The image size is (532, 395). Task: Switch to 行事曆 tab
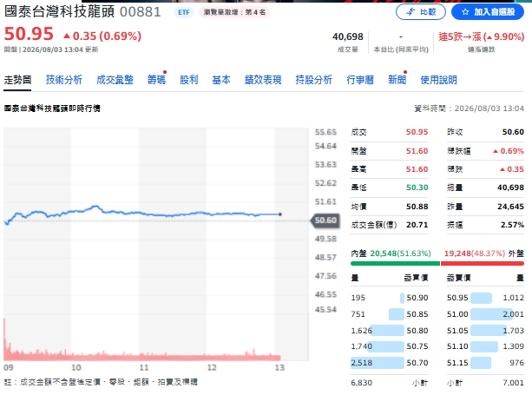tap(360, 80)
